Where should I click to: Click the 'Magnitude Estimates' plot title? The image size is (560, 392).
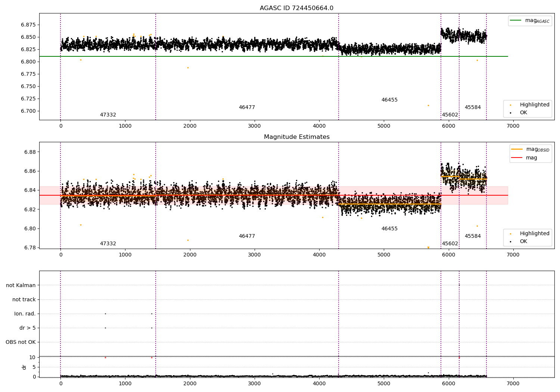point(296,137)
